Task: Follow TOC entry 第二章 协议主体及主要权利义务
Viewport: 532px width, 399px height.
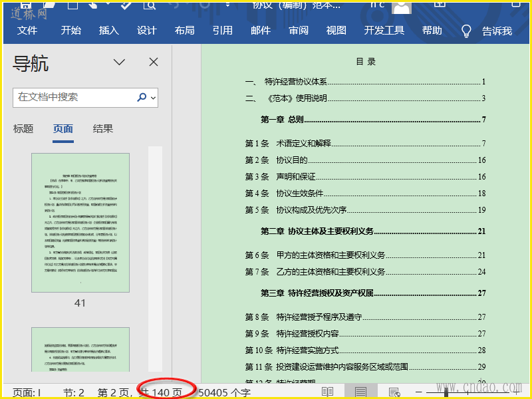Action: click(x=373, y=231)
